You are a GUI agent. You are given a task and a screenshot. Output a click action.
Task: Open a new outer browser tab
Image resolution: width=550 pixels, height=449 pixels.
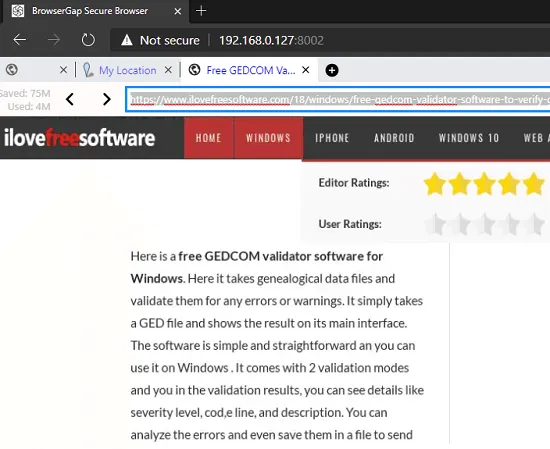[201, 11]
